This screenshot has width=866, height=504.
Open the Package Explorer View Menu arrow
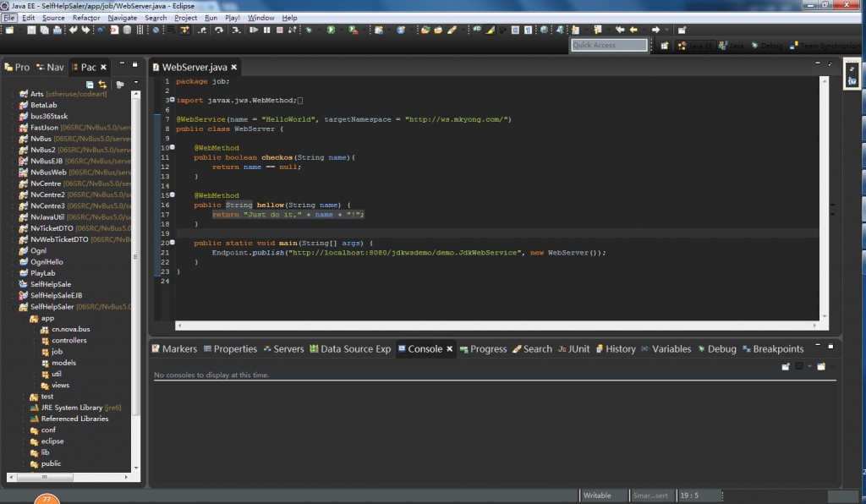point(136,83)
